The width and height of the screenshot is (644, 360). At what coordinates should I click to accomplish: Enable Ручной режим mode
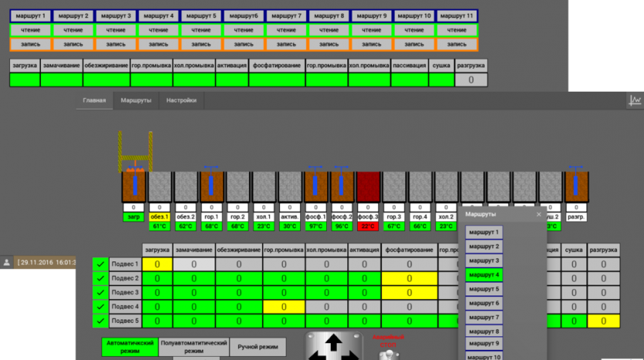point(258,347)
